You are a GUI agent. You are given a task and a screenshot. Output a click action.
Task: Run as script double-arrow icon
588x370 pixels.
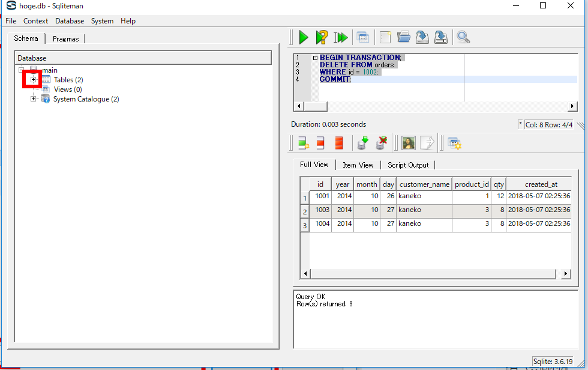click(x=341, y=37)
